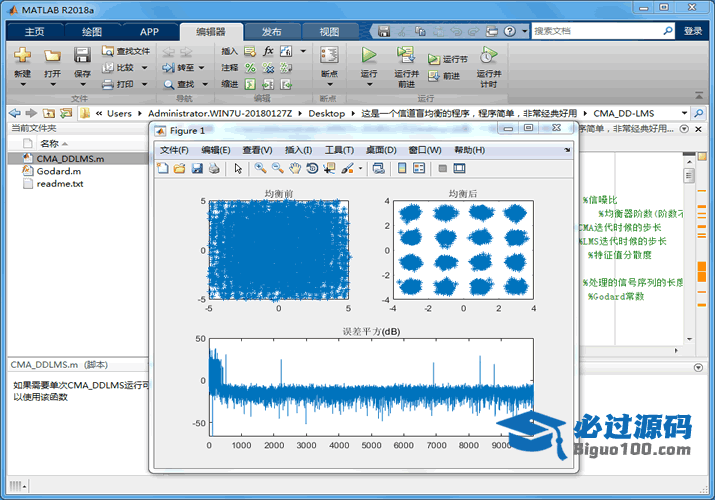The height and width of the screenshot is (500, 715).
Task: Open the address path dropdown arrow
Action: coord(684,113)
